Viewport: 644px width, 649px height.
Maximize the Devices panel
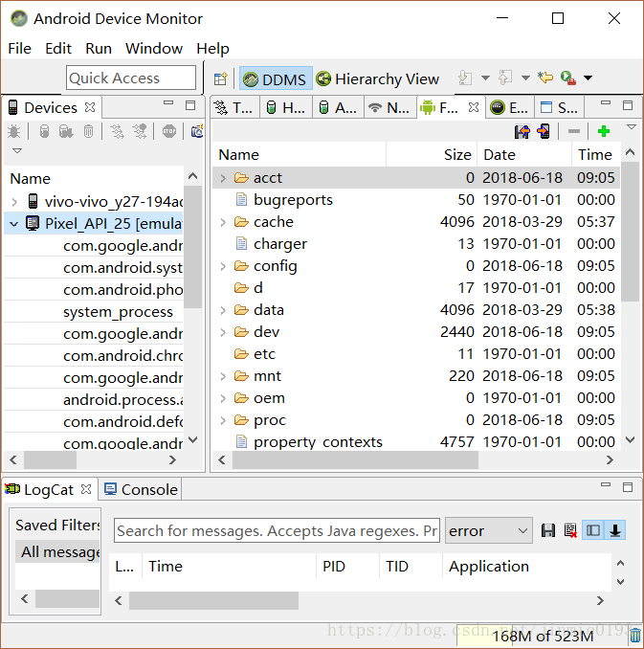pyautogui.click(x=190, y=105)
